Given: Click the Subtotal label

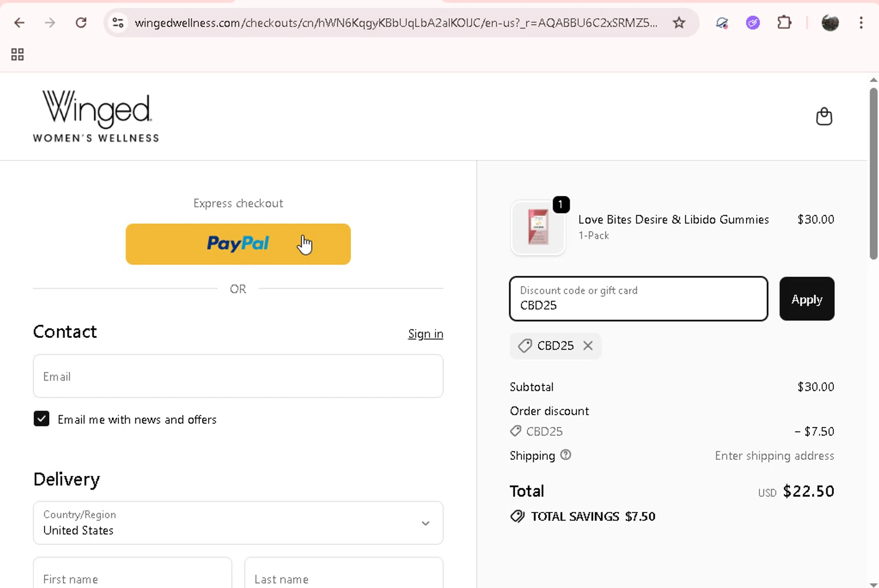Looking at the screenshot, I should coord(532,387).
